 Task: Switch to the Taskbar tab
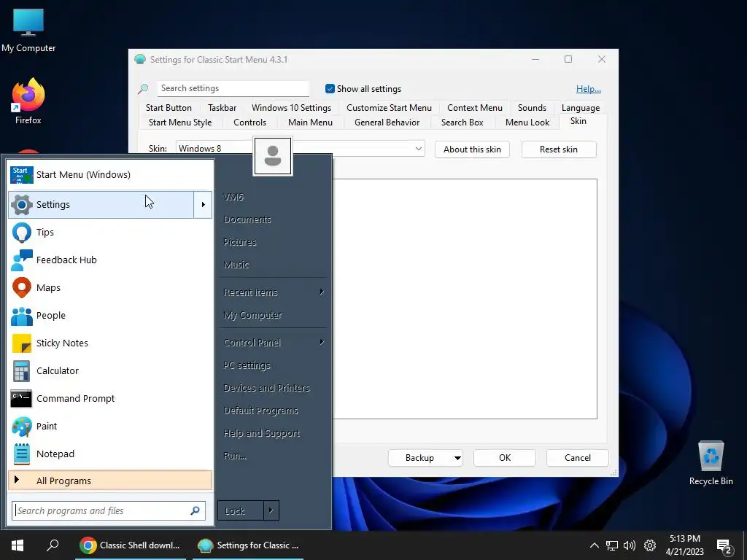coord(222,108)
